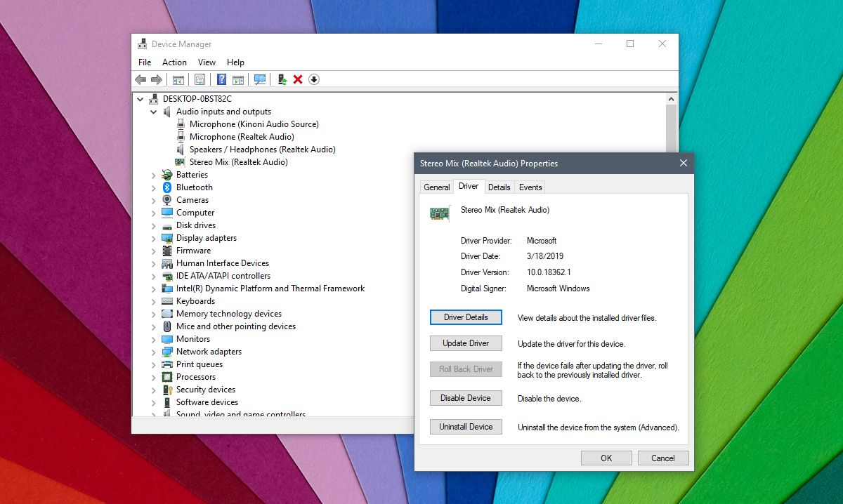The width and height of the screenshot is (843, 504).
Task: Click the Batteries category icon
Action: pyautogui.click(x=167, y=175)
